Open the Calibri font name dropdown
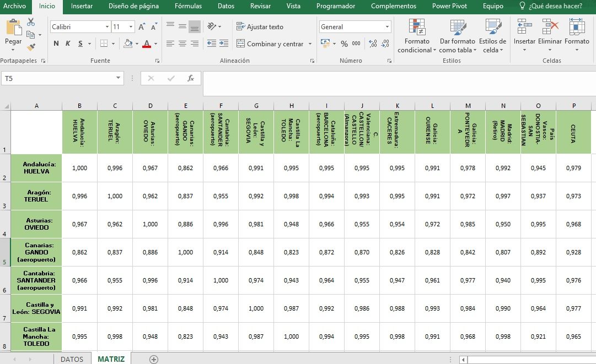Screen dimensions: 596x364 coord(107,27)
